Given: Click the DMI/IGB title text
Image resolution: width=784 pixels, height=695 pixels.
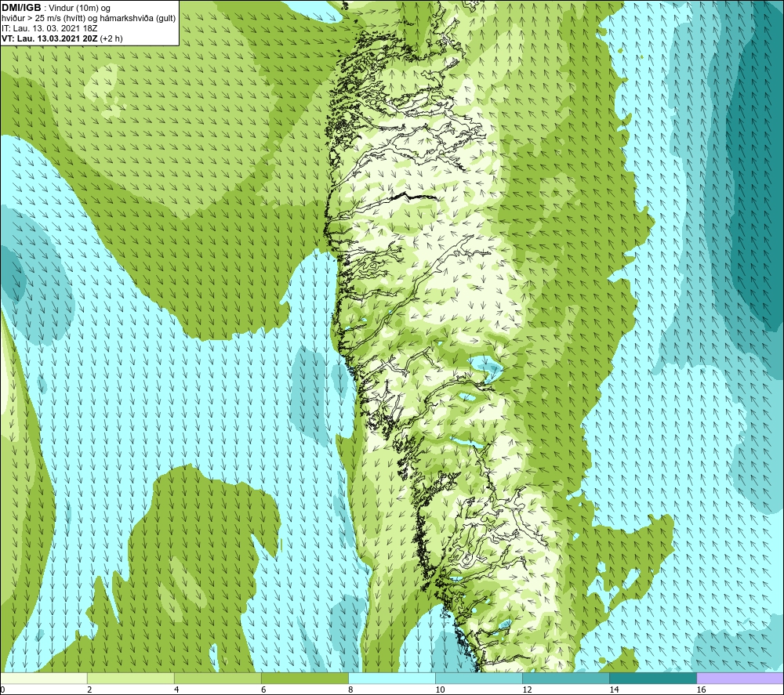Looking at the screenshot, I should (21, 8).
